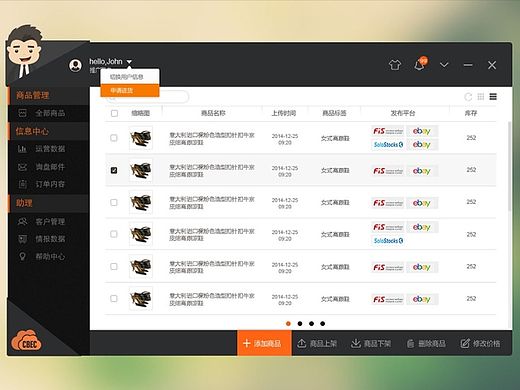Click SoloStocks logo in first product row
The image size is (520, 390).
[388, 145]
